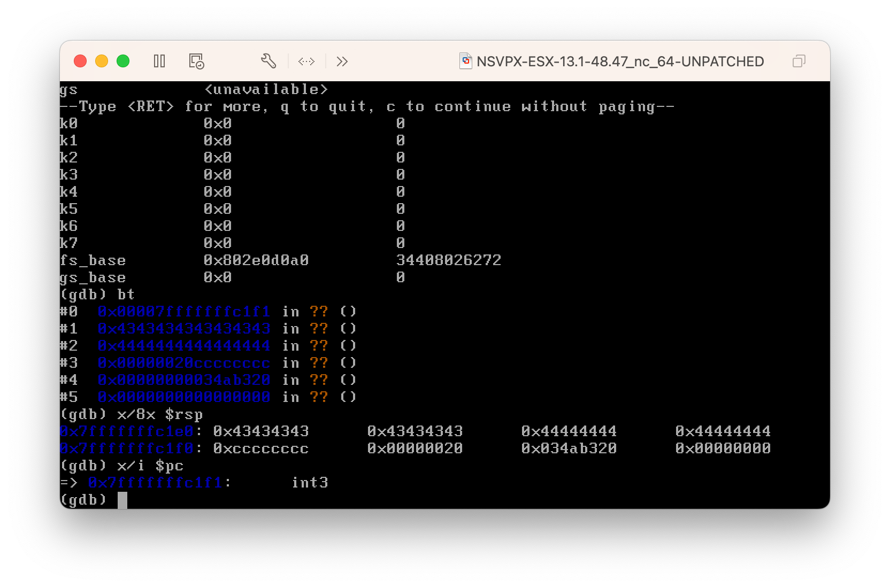890x588 pixels.
Task: Click the window title NSVPX-ESX-13.1-48.47_nc_64-UNPATCHED
Action: pyautogui.click(x=620, y=61)
